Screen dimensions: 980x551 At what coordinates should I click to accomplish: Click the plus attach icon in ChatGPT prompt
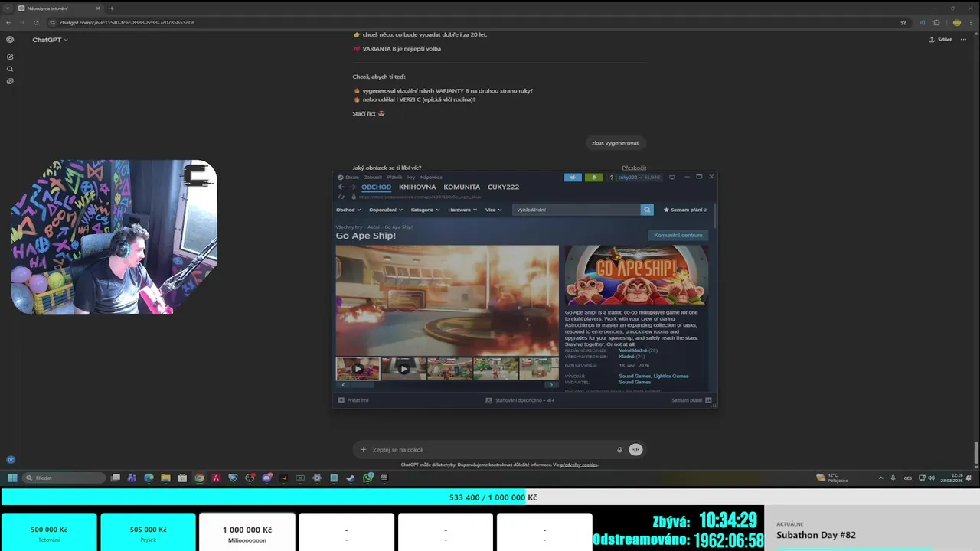click(363, 449)
